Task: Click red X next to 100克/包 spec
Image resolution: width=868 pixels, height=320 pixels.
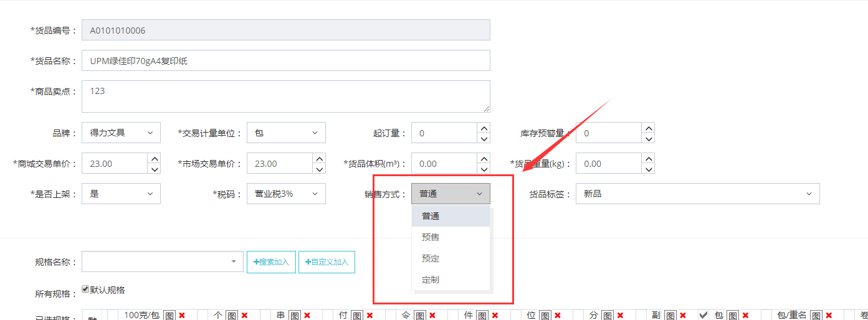Action: 182,316
